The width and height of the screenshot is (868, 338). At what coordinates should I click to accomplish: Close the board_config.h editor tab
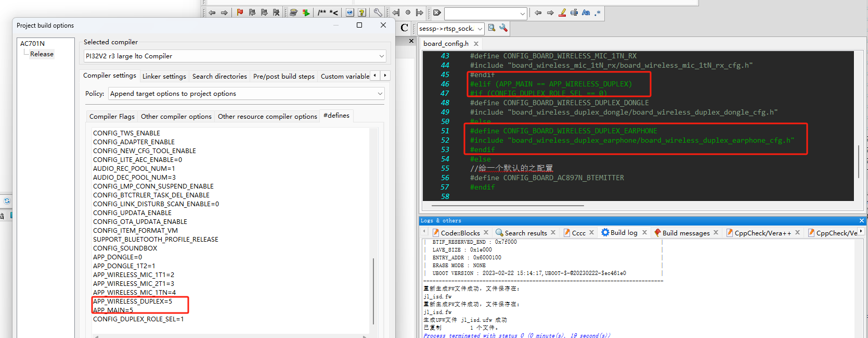(476, 44)
